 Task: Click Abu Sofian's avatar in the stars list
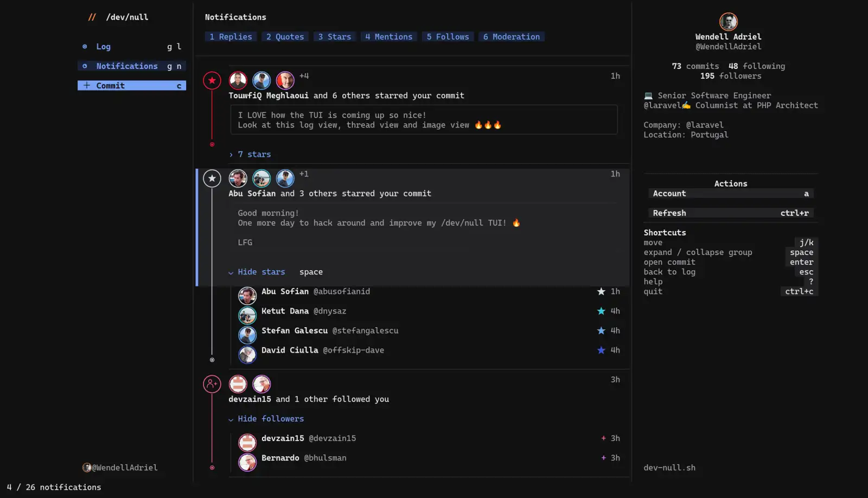point(247,296)
